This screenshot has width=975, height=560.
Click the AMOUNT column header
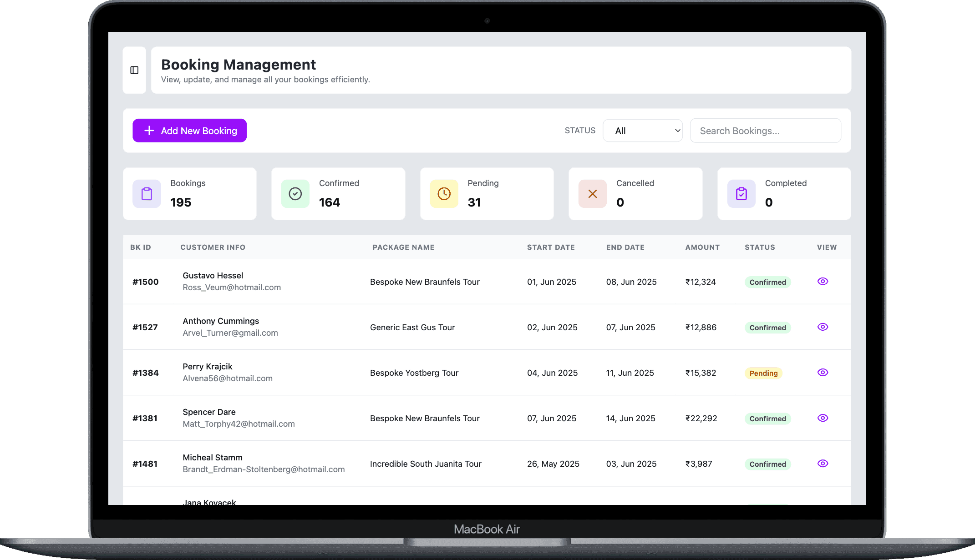702,247
